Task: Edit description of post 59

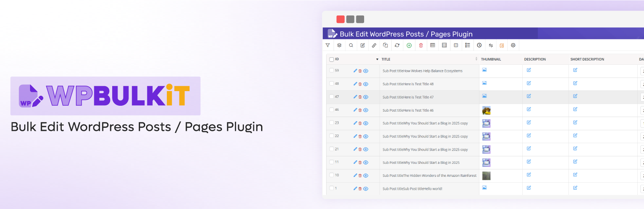Action: pyautogui.click(x=529, y=70)
